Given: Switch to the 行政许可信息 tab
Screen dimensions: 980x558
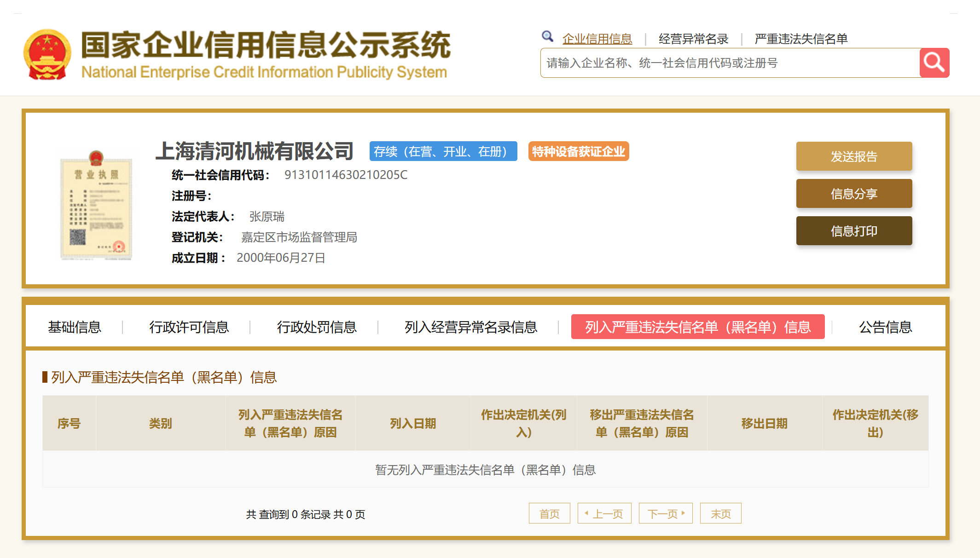Looking at the screenshot, I should click(189, 327).
